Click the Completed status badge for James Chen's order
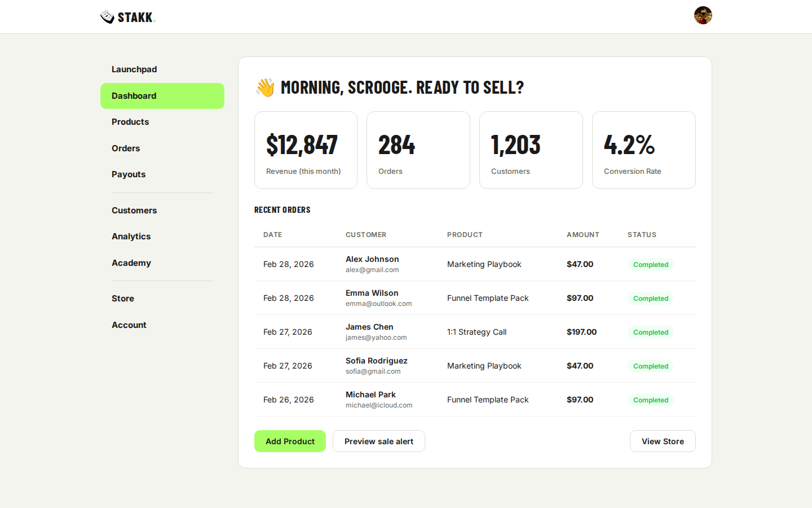812x508 pixels. tap(650, 332)
